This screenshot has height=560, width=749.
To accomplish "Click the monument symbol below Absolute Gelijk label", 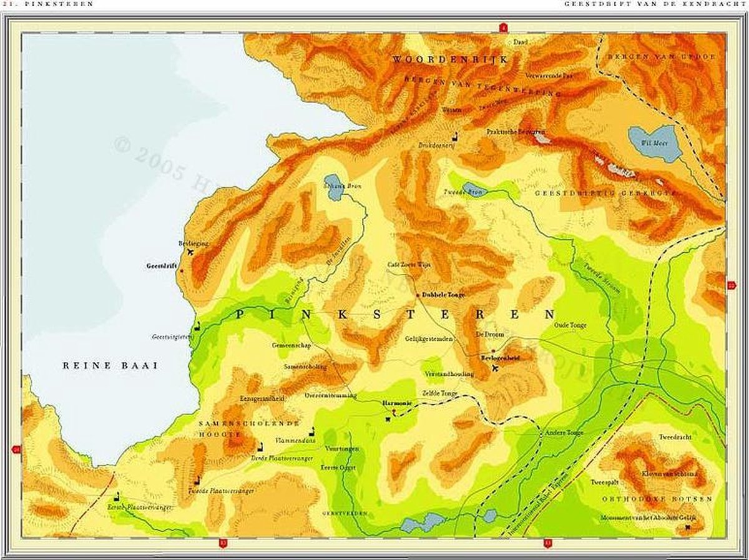I will (x=688, y=528).
